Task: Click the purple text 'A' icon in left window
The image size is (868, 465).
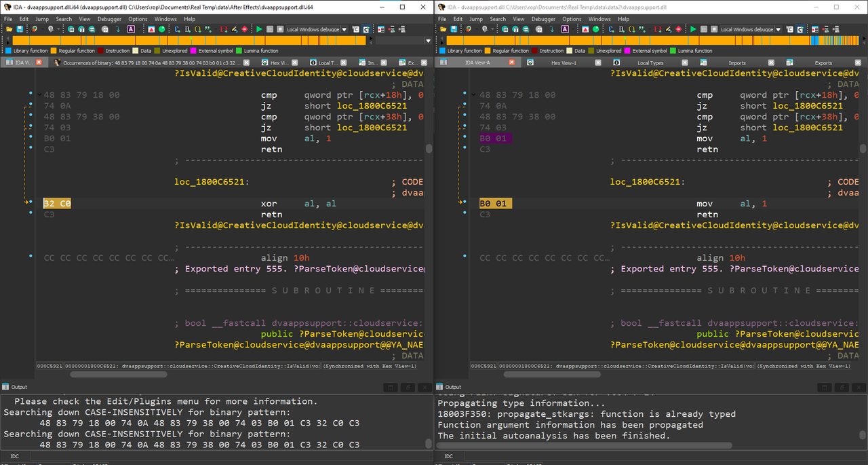Action: click(131, 30)
